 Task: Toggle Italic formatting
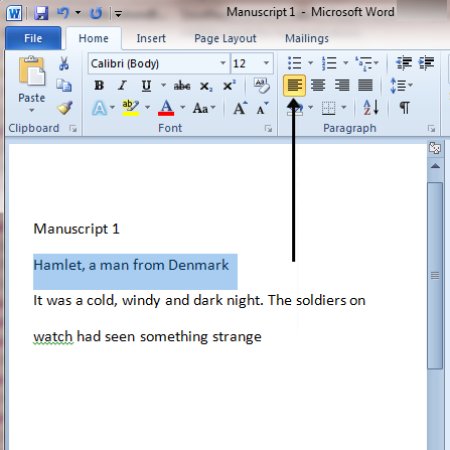coord(122,86)
